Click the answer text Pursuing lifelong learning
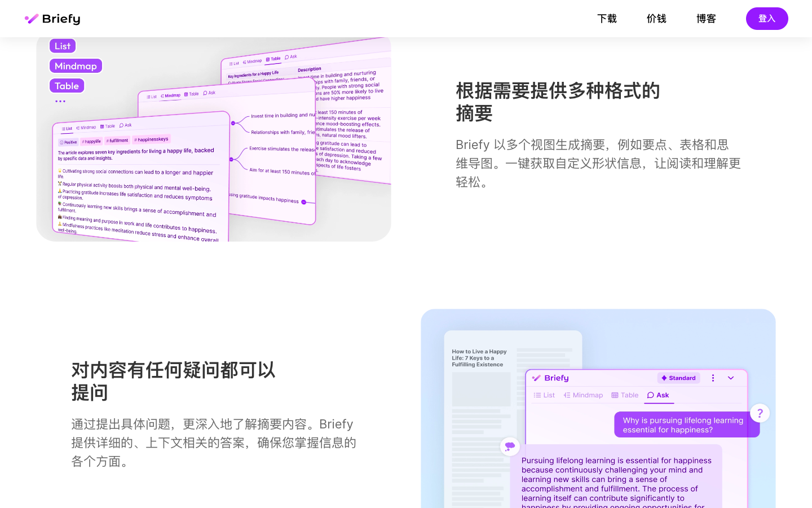Screen dimensions: 812x508 [616, 483]
